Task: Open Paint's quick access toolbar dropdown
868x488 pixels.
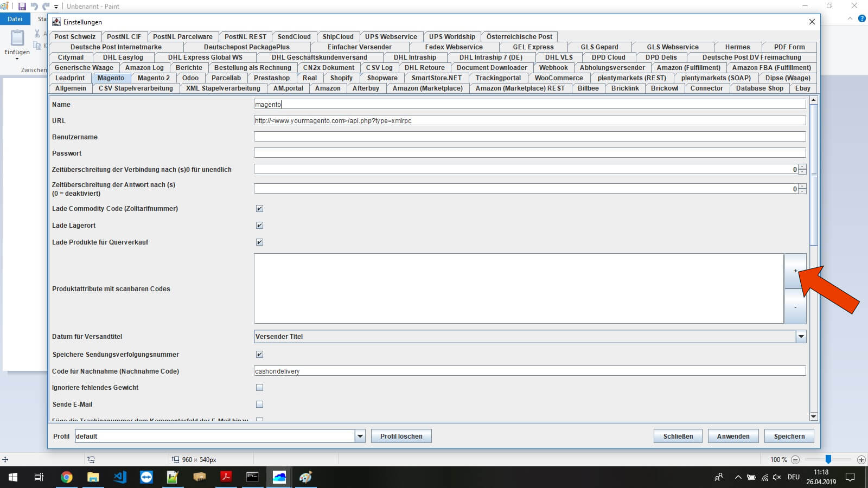Action: pyautogui.click(x=56, y=7)
